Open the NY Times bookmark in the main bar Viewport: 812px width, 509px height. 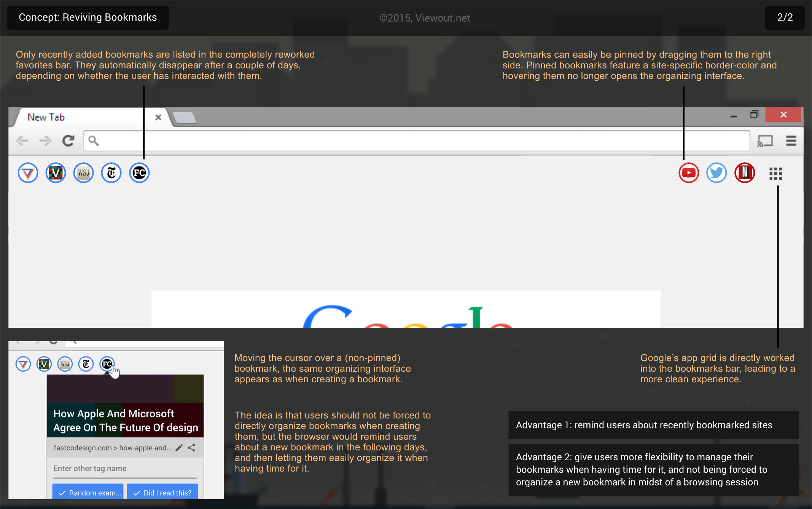click(x=111, y=173)
